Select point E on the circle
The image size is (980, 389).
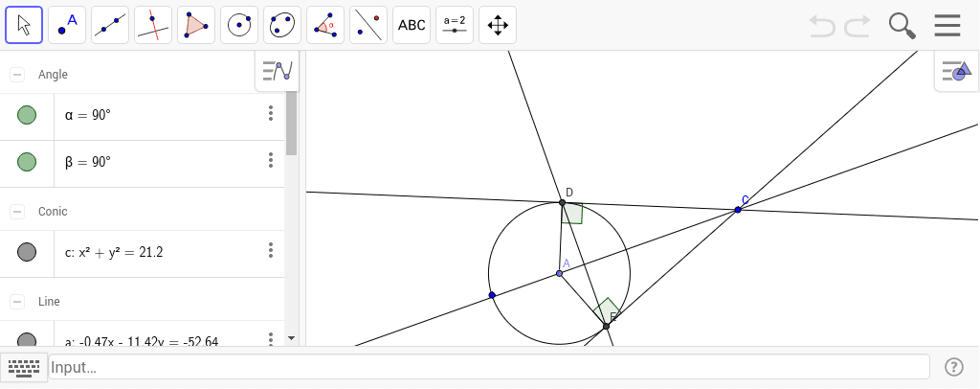click(x=606, y=326)
